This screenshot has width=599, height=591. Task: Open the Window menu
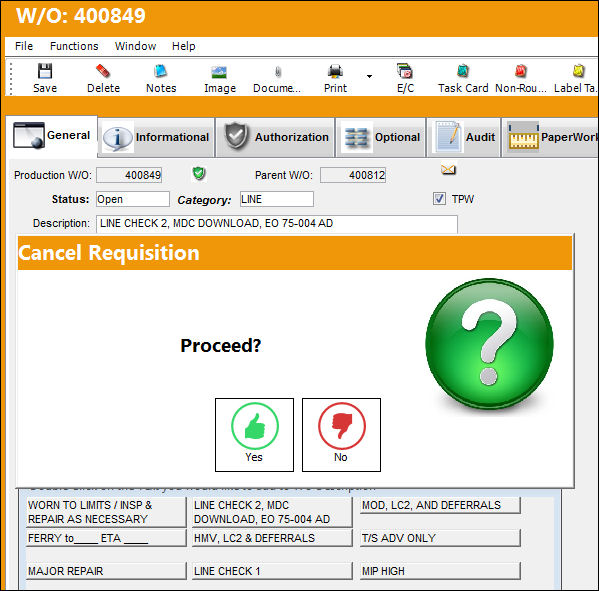pos(135,46)
